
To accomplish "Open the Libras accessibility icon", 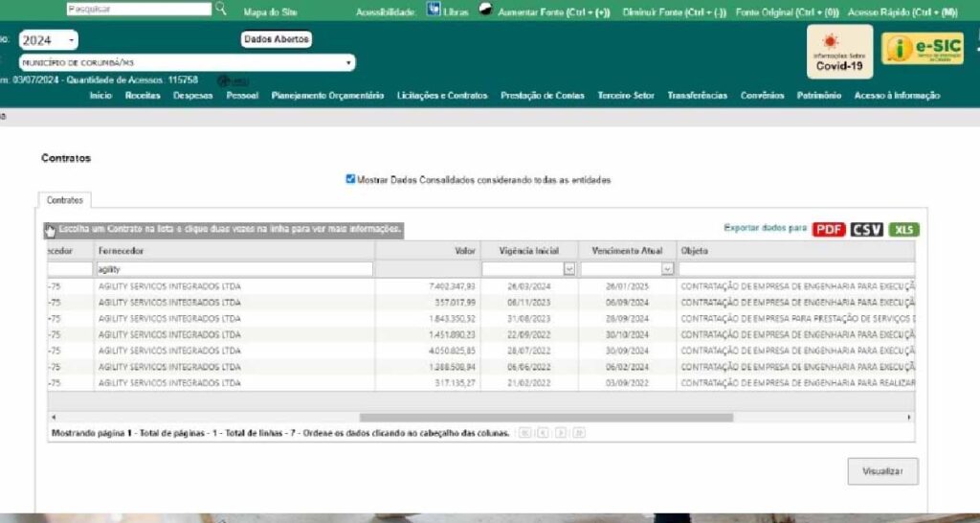I will coord(434,10).
